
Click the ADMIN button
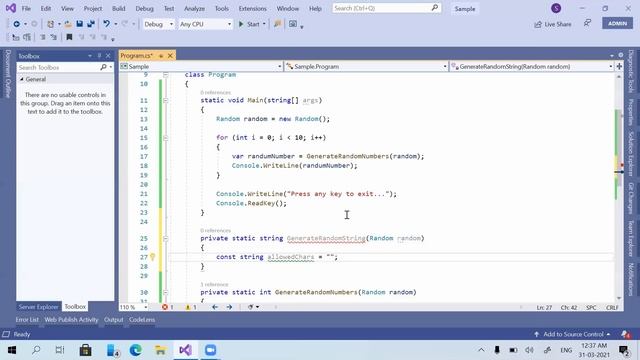click(617, 23)
